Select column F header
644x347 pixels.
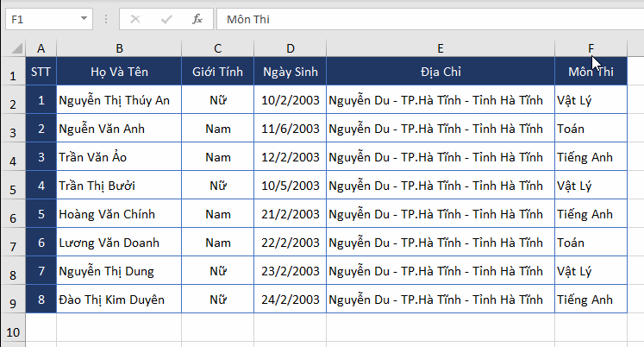[x=591, y=48]
